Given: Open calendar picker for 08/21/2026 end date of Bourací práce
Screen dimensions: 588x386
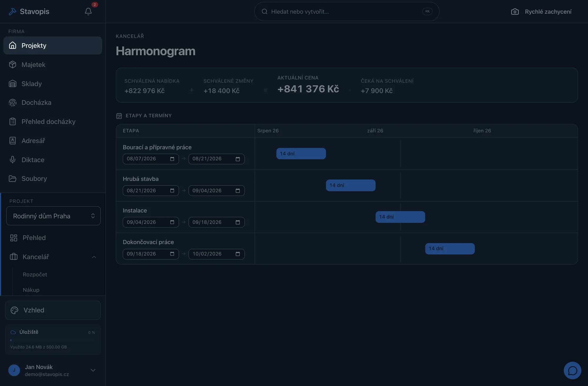Looking at the screenshot, I should (238, 159).
